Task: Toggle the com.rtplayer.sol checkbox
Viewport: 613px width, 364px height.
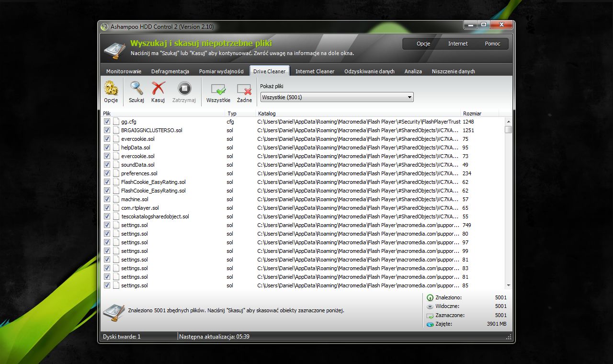Action: [x=107, y=208]
